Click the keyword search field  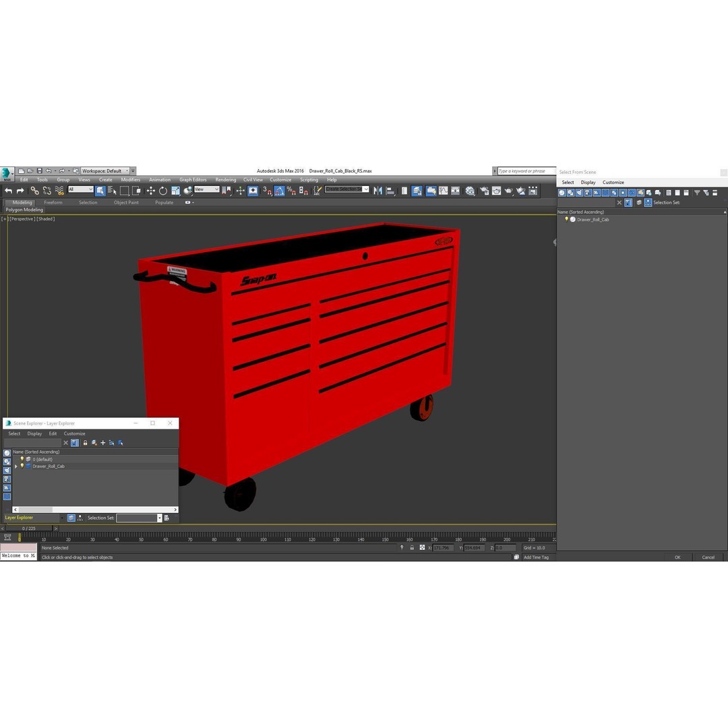[526, 171]
